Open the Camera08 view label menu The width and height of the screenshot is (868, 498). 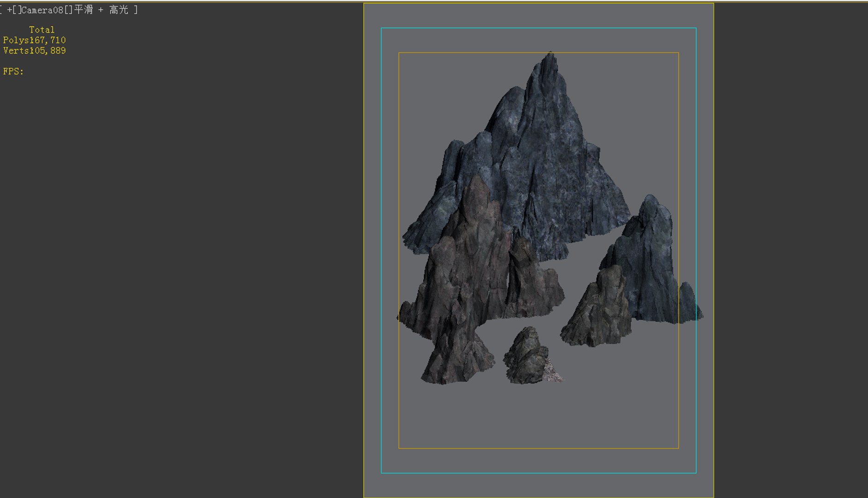point(42,10)
